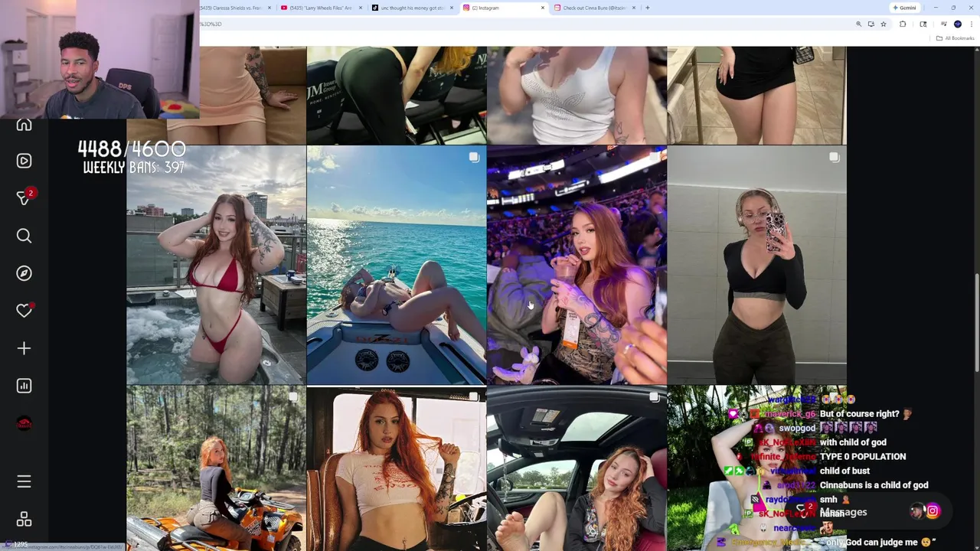This screenshot has width=980, height=551.
Task: Open the media control icon in Chrome toolbar
Action: [944, 24]
